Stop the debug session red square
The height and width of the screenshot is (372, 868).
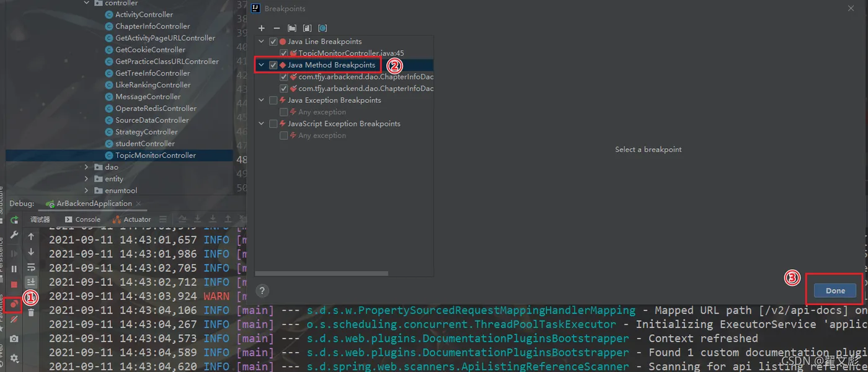coord(14,285)
